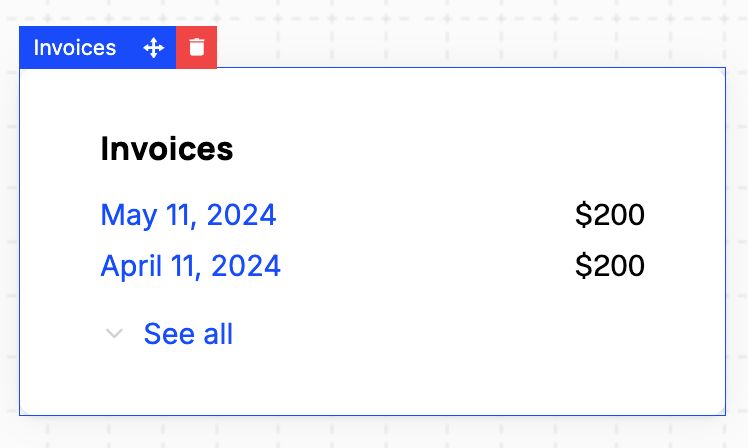This screenshot has height=448, width=748.
Task: Open the April 11, 2024 invoice
Action: pos(190,266)
